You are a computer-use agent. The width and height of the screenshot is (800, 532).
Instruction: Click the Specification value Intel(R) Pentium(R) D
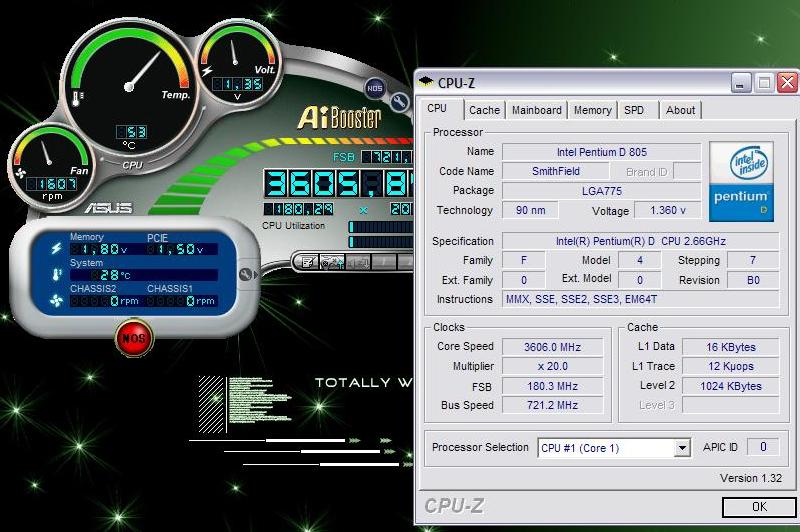[x=641, y=241]
